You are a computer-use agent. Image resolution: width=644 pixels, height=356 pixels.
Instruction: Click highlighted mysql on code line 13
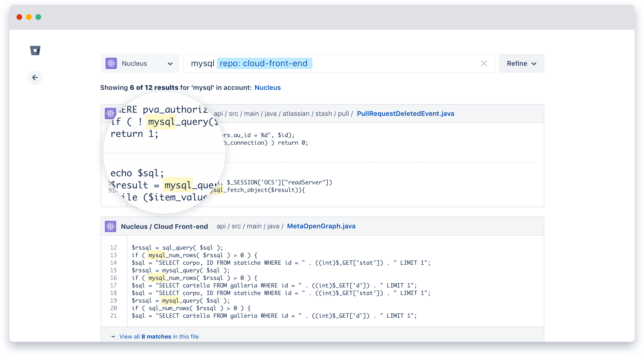pos(157,255)
